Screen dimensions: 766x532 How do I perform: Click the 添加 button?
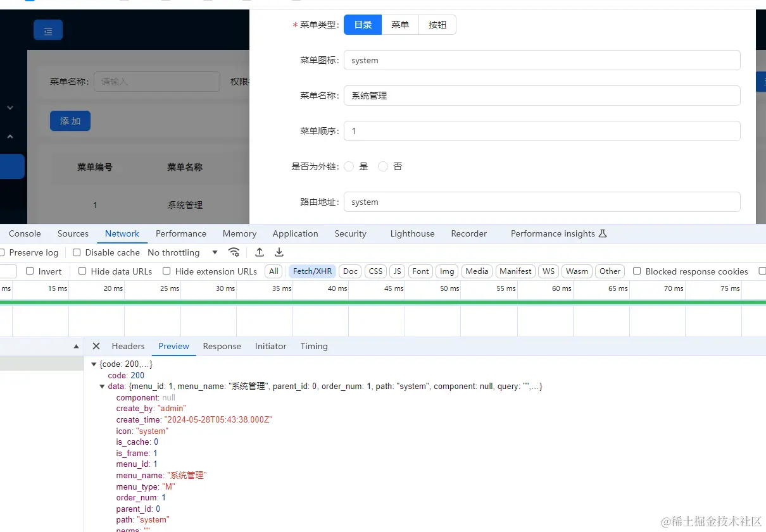70,121
